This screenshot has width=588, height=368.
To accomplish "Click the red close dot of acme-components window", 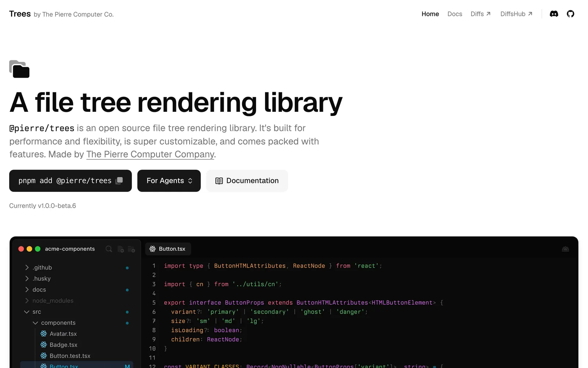I will (x=21, y=249).
